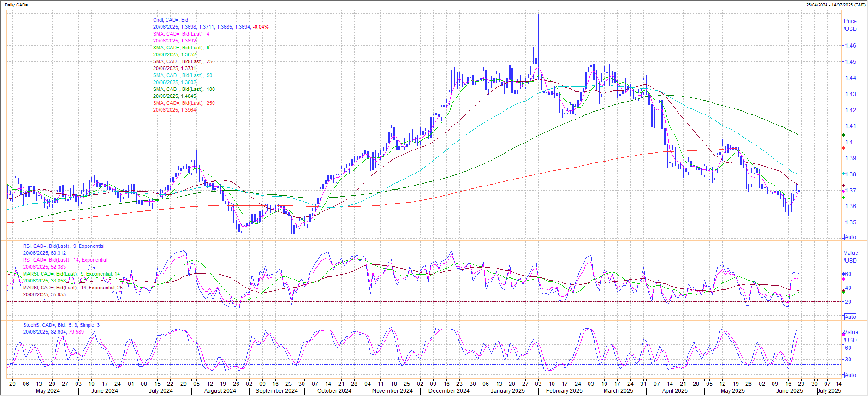Click the 'Value /USD' title of RSI pane
The width and height of the screenshot is (868, 396).
[851, 257]
